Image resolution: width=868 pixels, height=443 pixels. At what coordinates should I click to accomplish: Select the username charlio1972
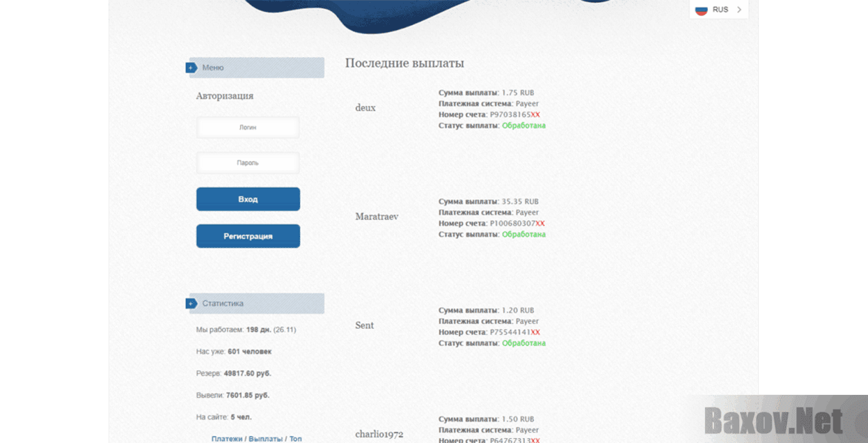[x=379, y=434]
